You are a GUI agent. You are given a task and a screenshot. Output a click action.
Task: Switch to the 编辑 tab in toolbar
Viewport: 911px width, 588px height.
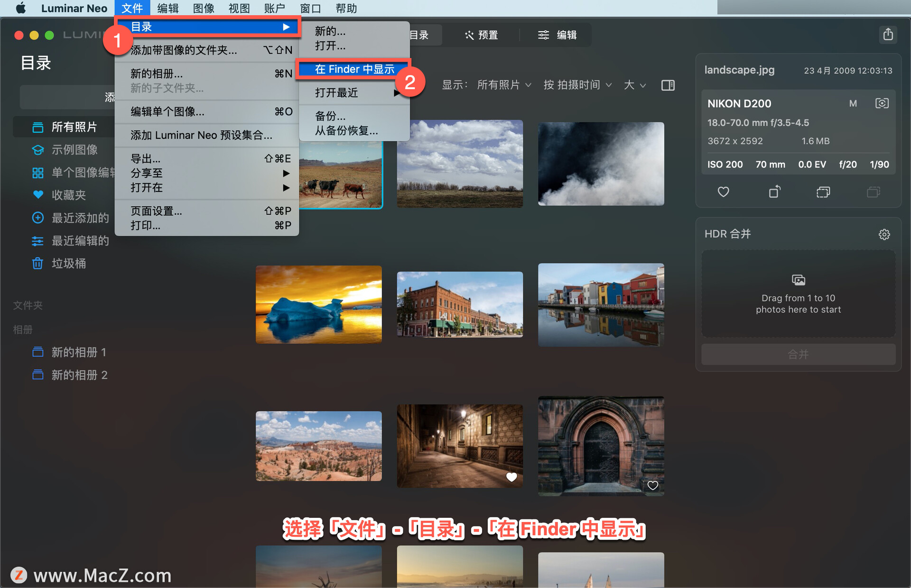(557, 35)
